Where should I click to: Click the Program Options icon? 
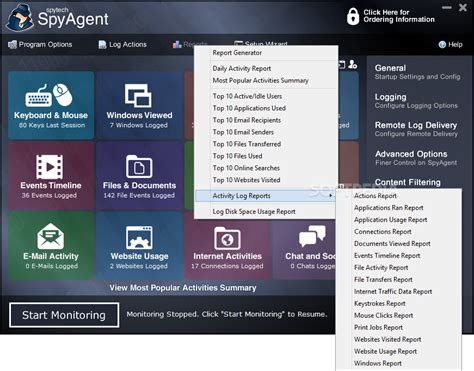click(x=12, y=44)
